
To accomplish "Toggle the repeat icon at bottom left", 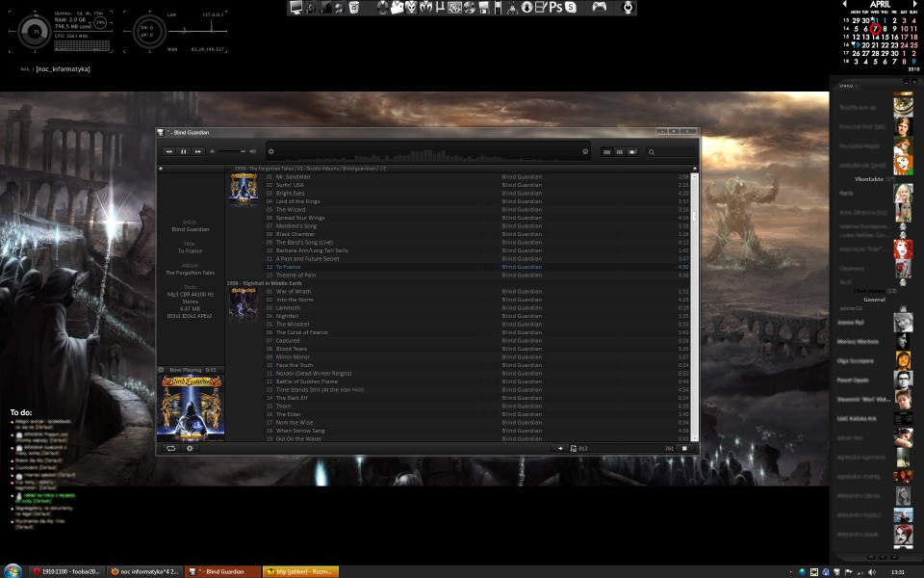I will (x=170, y=448).
